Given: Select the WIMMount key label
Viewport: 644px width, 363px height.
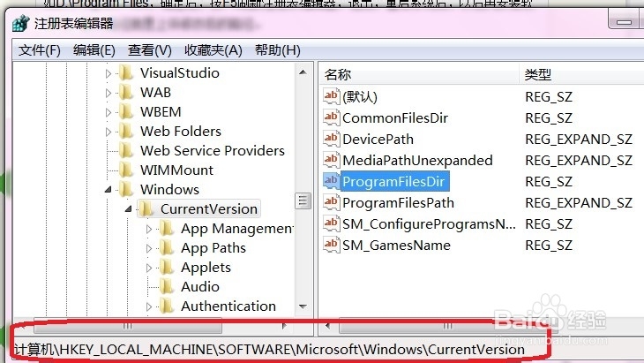Looking at the screenshot, I should 176,170.
